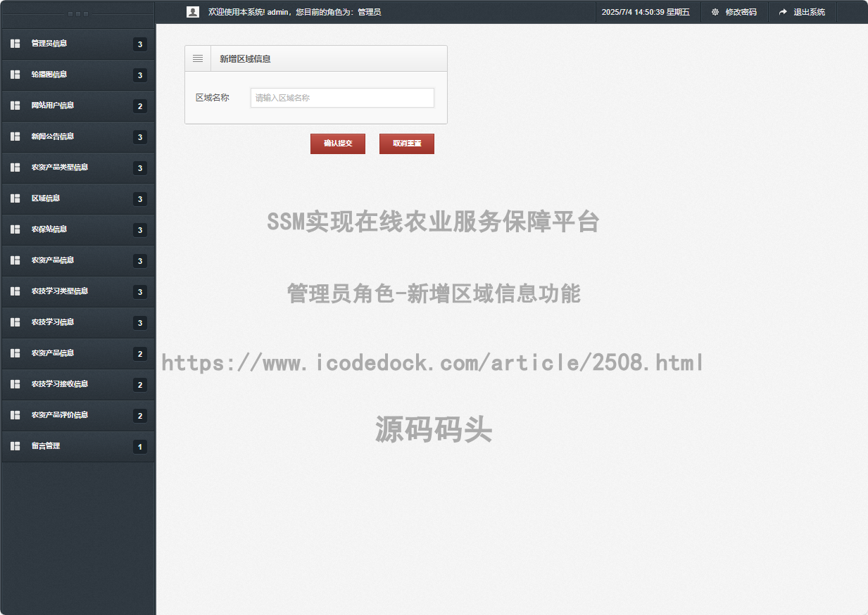Image resolution: width=868 pixels, height=615 pixels.
Task: Click the arrow icon beside 退出系统
Action: [783, 12]
